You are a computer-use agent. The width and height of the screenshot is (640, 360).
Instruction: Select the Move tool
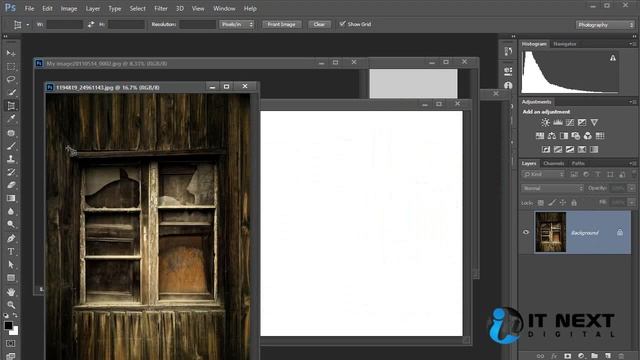(11, 53)
